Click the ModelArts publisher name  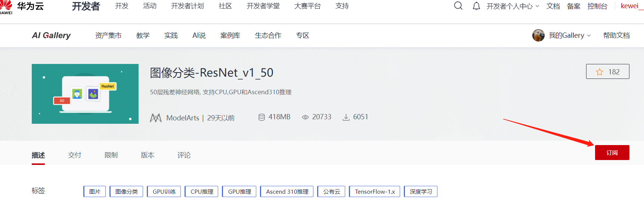coord(183,118)
